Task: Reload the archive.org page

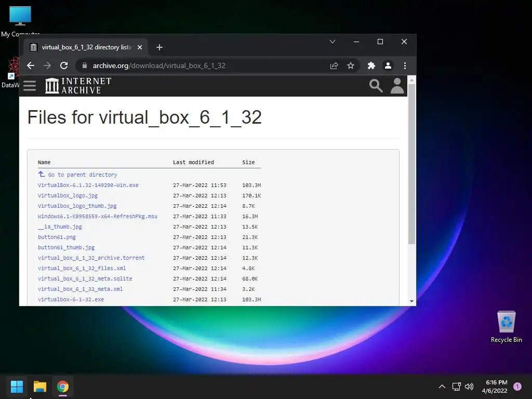Action: click(x=64, y=65)
